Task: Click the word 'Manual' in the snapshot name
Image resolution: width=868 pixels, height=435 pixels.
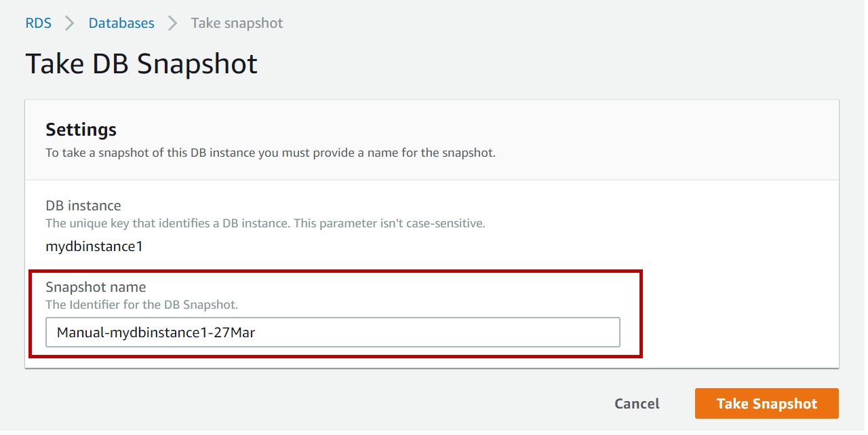Action: 78,333
